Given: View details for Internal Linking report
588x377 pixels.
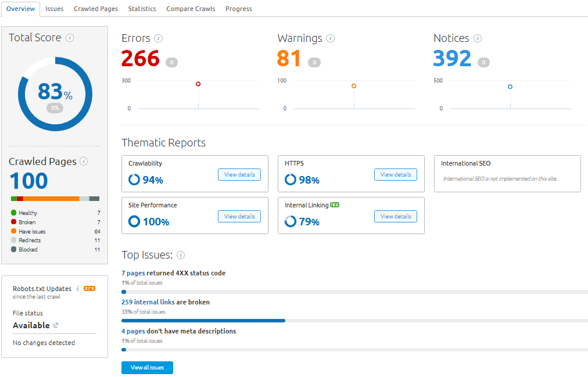Looking at the screenshot, I should (x=396, y=216).
